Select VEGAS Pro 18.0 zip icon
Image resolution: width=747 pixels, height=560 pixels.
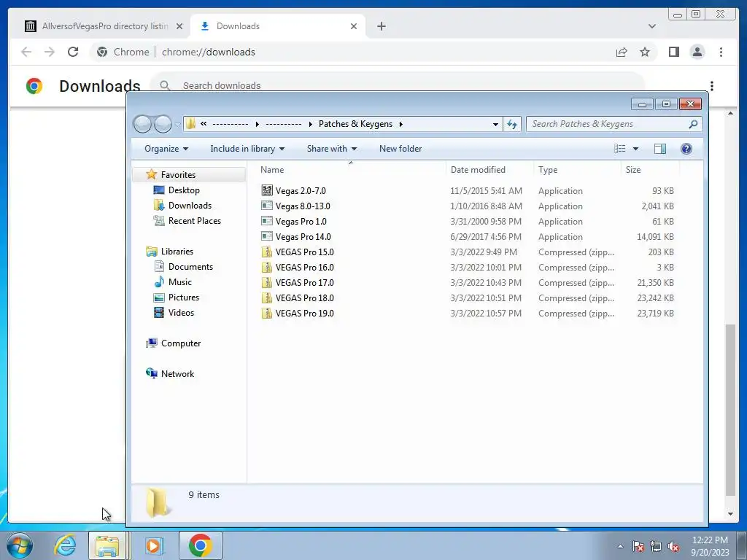(x=267, y=297)
